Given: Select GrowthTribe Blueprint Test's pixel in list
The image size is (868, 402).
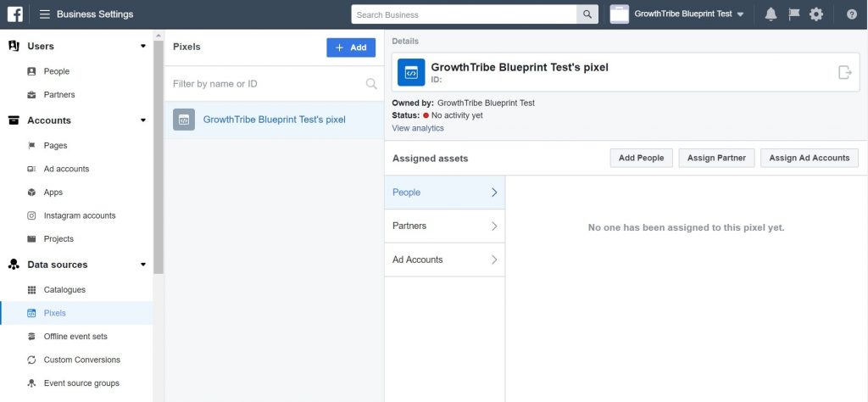Looking at the screenshot, I should pyautogui.click(x=274, y=120).
